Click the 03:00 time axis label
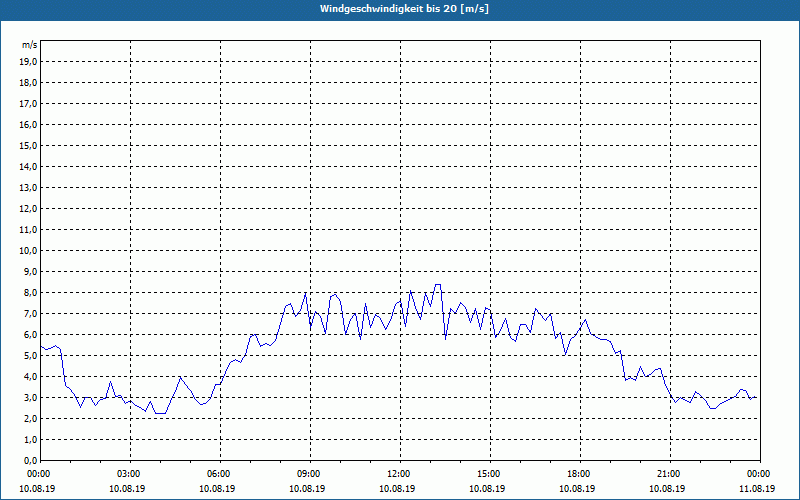The width and height of the screenshot is (800, 500). tap(131, 474)
